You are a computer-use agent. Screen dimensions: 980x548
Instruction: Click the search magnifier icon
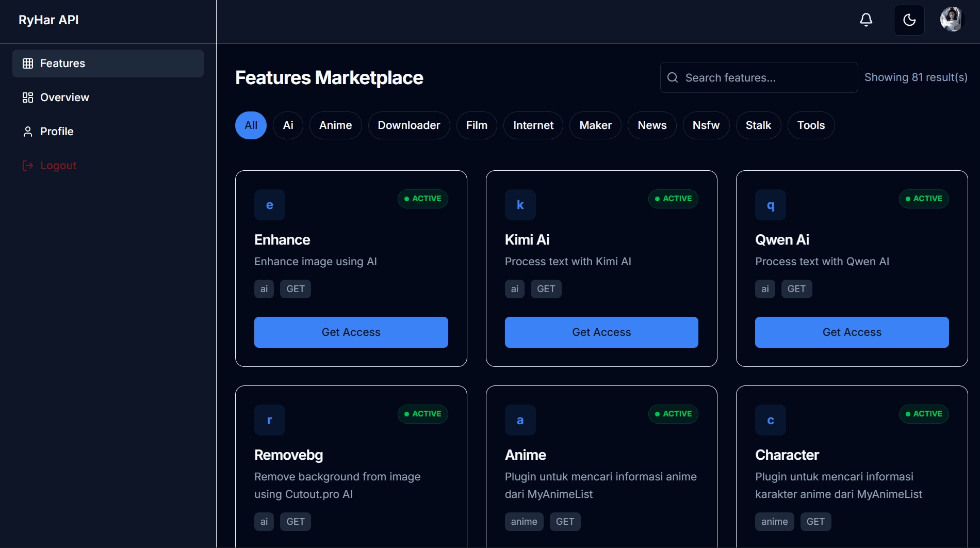coord(673,77)
